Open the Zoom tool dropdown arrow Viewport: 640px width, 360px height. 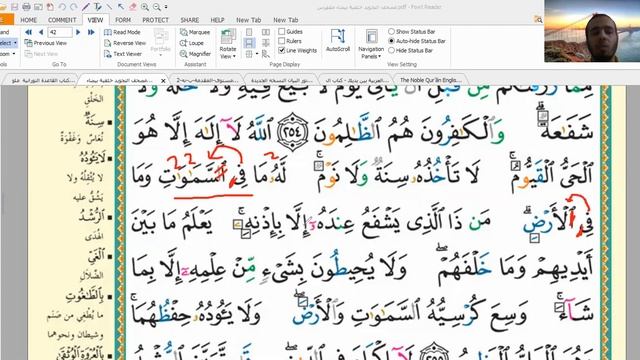pos(14,53)
